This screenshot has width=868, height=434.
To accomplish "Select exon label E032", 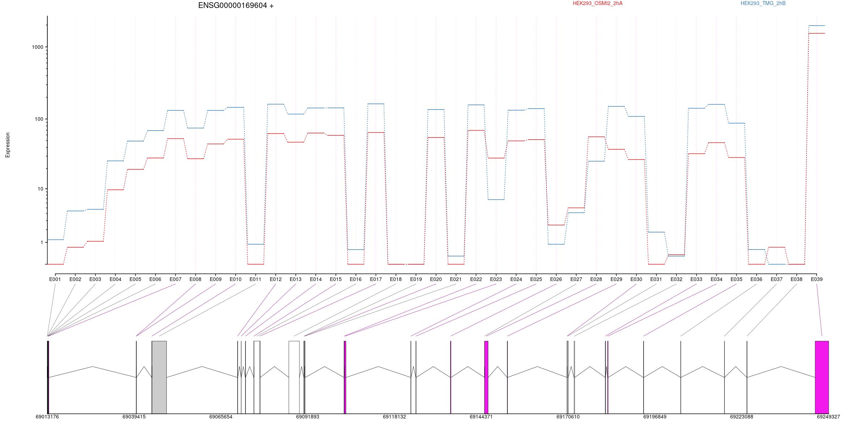I will pos(676,279).
